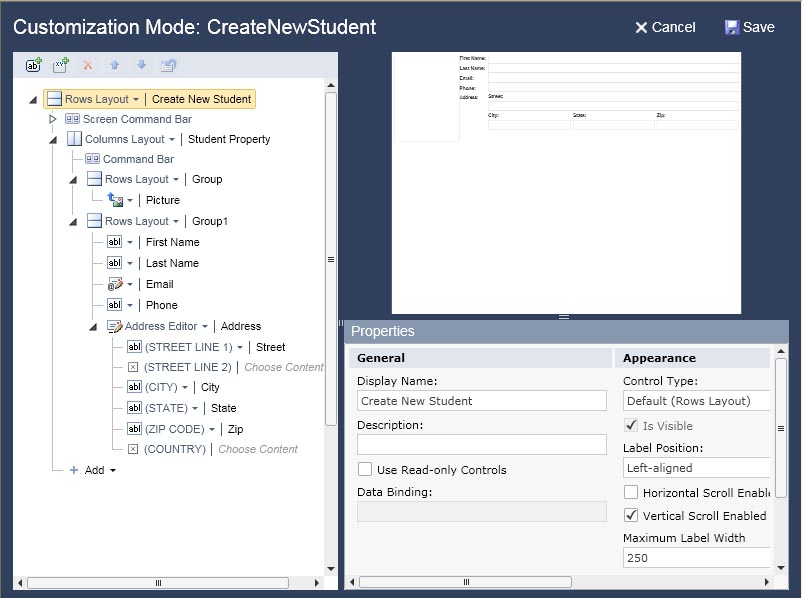Open the Add dropdown menu
Image resolution: width=802 pixels, height=598 pixels.
(x=93, y=470)
